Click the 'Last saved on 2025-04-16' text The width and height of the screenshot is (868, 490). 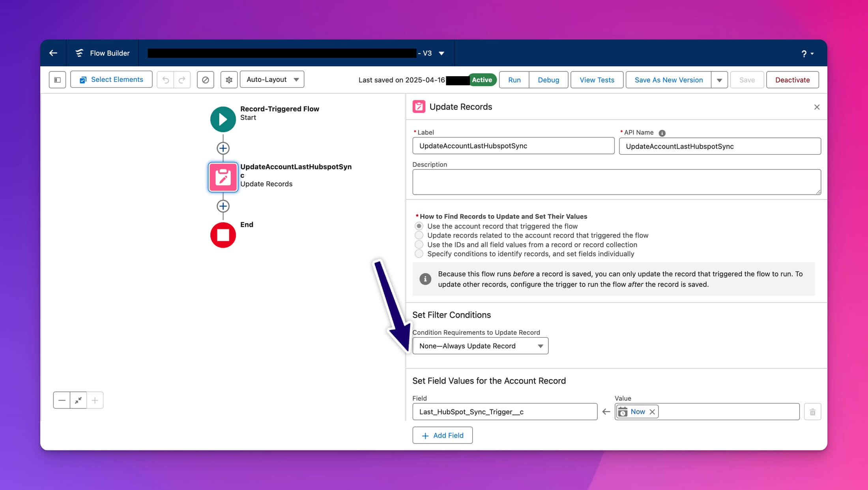(x=402, y=80)
